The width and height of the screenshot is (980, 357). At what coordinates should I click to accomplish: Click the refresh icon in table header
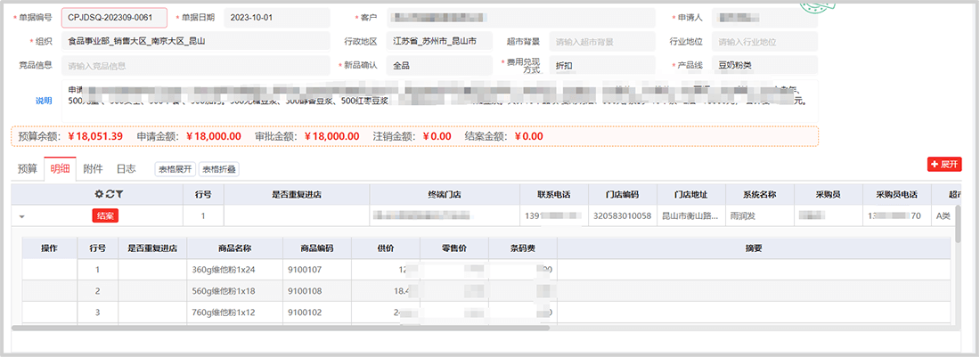click(110, 193)
